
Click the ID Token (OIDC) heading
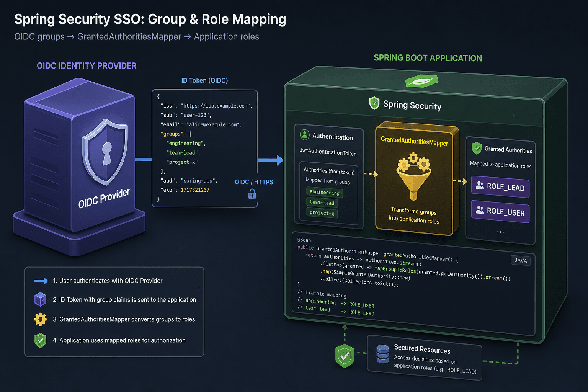[204, 80]
